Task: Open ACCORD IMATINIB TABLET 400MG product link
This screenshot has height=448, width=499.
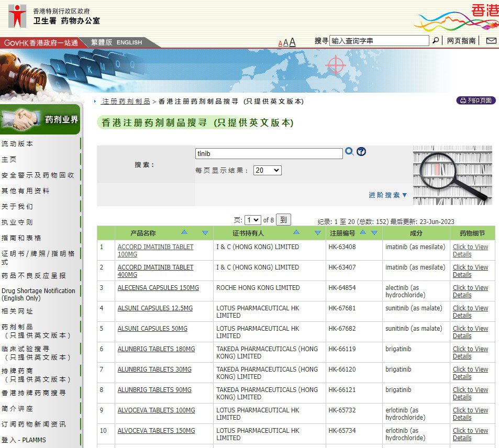Action: pyautogui.click(x=156, y=271)
